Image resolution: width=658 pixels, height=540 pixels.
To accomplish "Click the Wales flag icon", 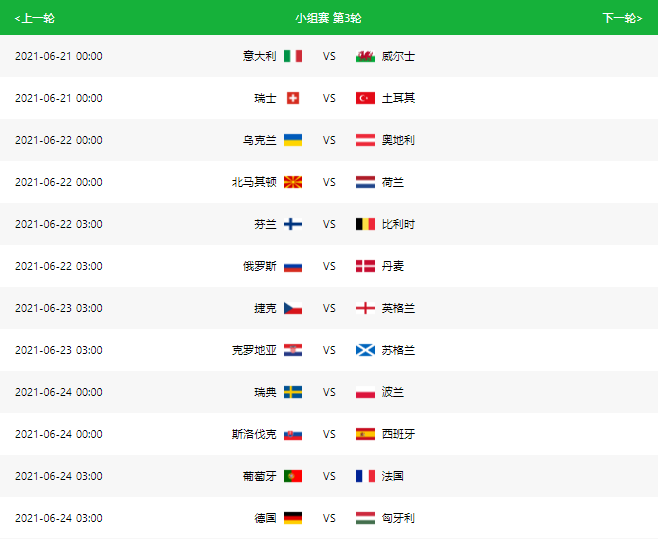I will tap(365, 56).
